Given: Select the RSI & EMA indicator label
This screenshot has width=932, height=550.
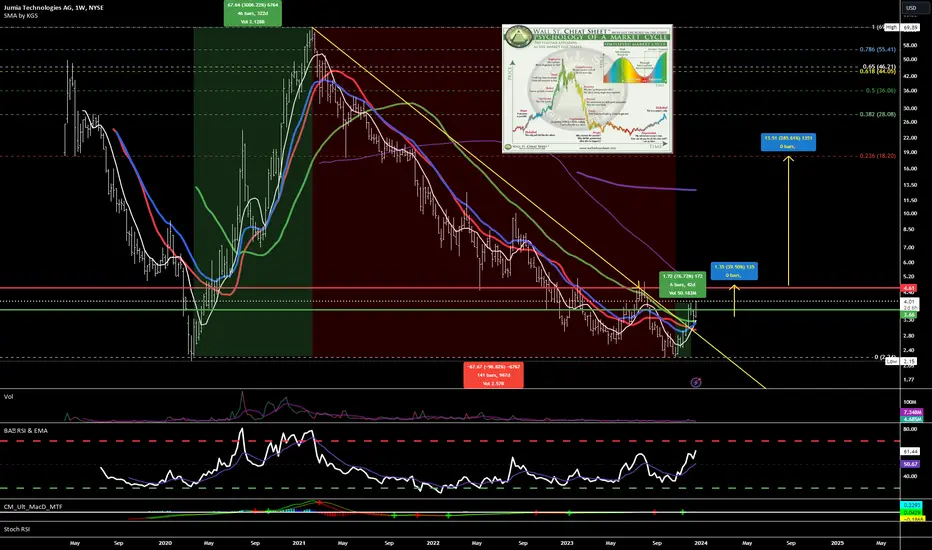Looking at the screenshot, I should click(x=26, y=430).
